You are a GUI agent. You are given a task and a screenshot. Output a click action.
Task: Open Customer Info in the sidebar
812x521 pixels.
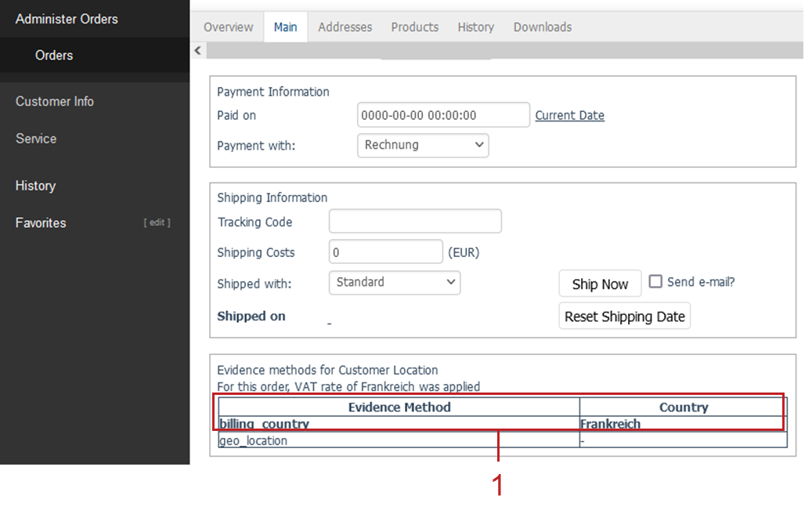click(55, 101)
